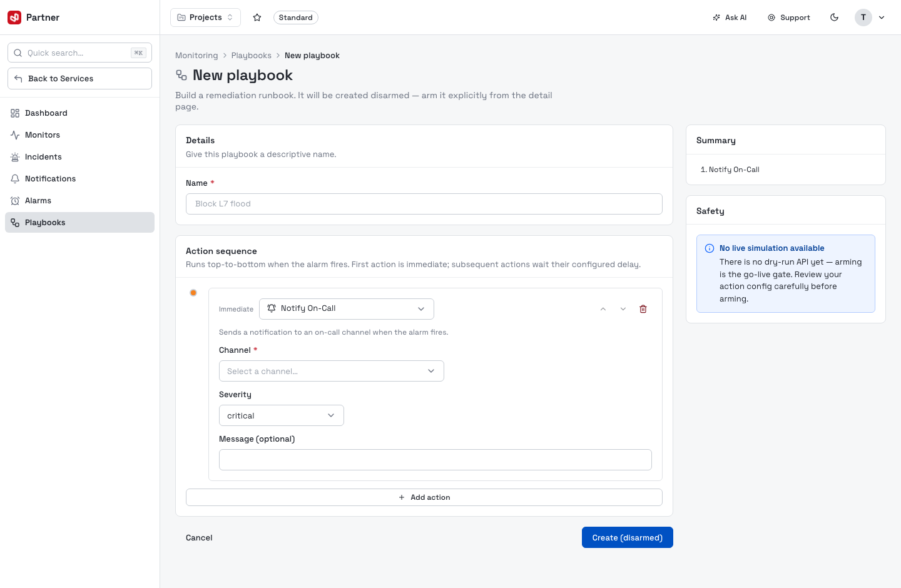Open Incidents page
Viewport: 901px width, 588px height.
pos(79,157)
